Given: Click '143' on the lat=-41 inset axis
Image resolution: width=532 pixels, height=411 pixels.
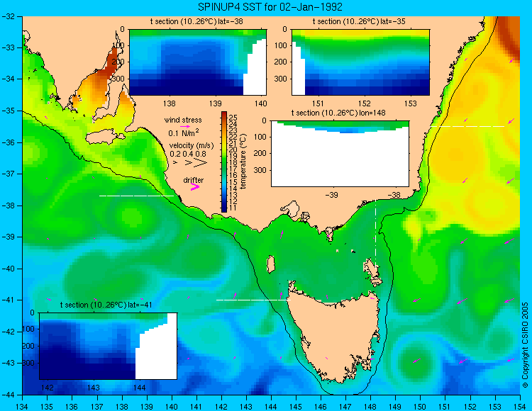Looking at the screenshot, I should click(94, 388).
